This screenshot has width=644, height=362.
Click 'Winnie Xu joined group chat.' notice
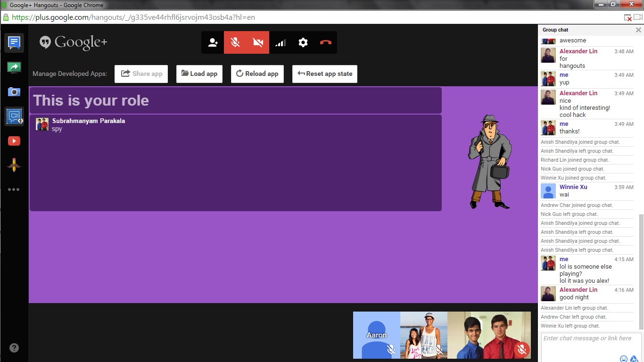[573, 178]
